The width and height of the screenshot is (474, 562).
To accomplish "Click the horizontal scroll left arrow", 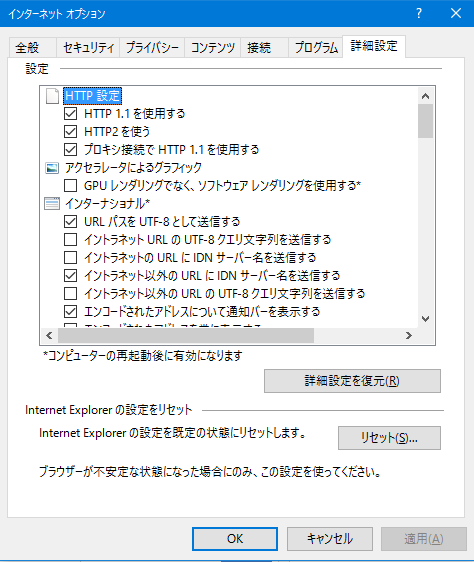I will point(49,335).
